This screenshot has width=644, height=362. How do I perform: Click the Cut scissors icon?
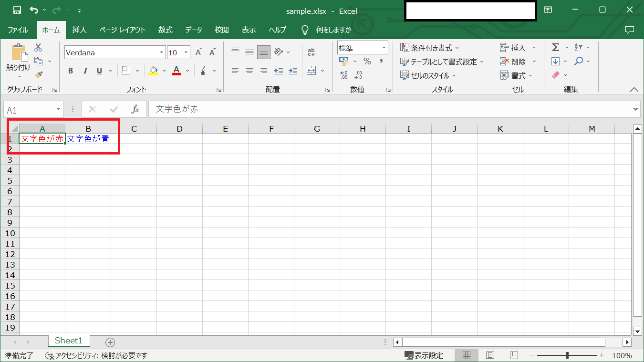[38, 47]
